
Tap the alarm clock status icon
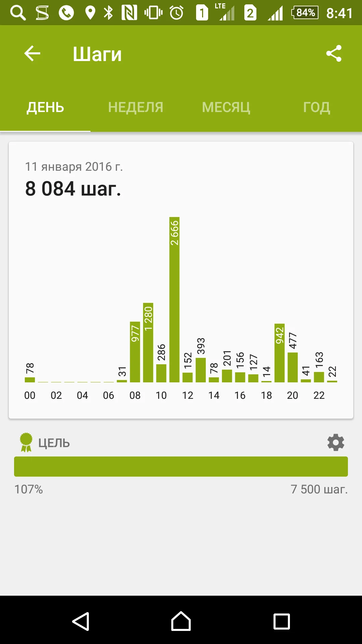tap(177, 13)
